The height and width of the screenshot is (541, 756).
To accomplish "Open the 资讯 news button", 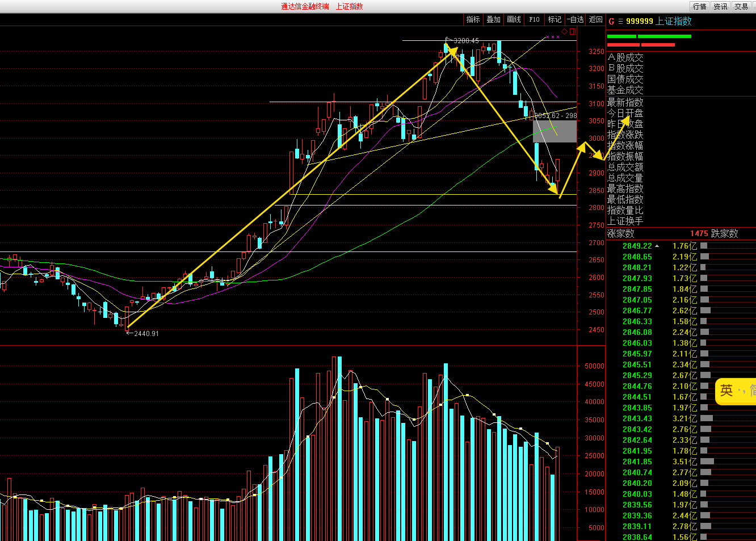I will click(x=720, y=6).
